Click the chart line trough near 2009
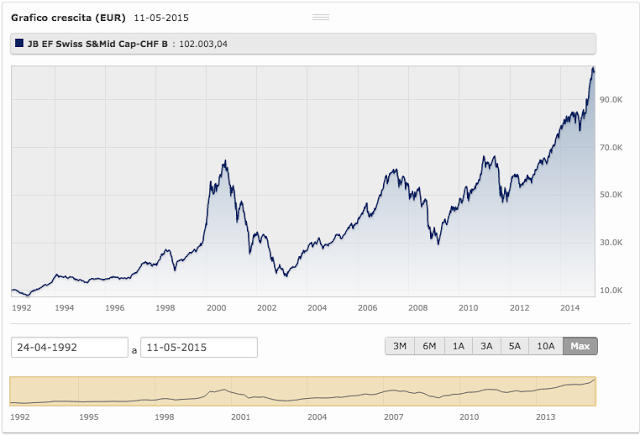Viewport: 640px width, 435px height. tap(437, 243)
